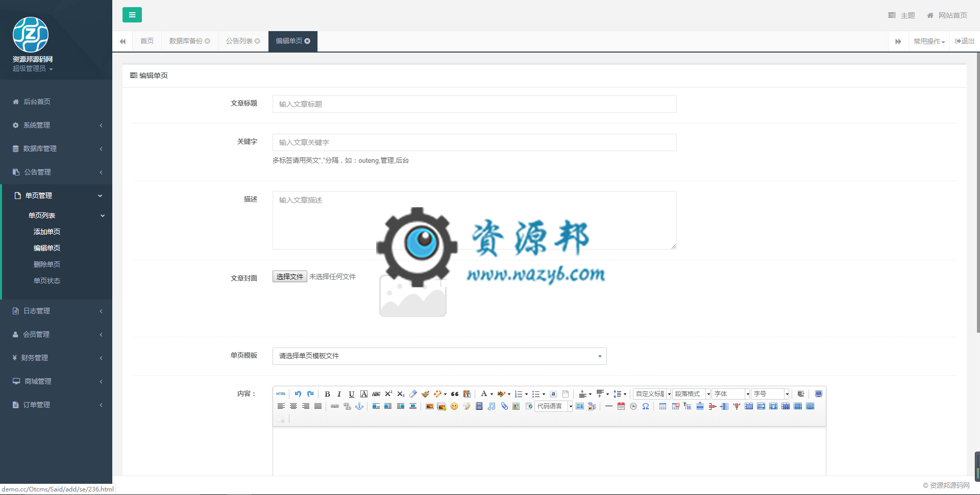Attach a file with the paperclip icon

[x=504, y=406]
